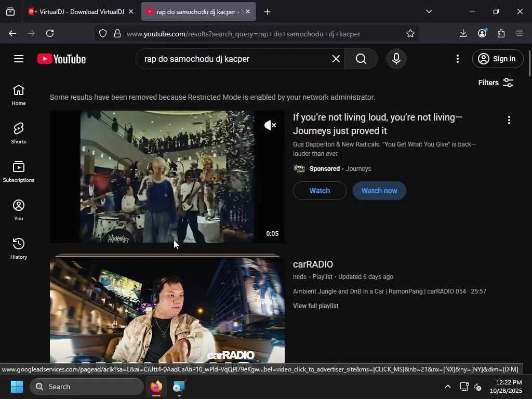Screen dimensions: 532x399
Task: Close the YouTube search tab
Action: 248,11
